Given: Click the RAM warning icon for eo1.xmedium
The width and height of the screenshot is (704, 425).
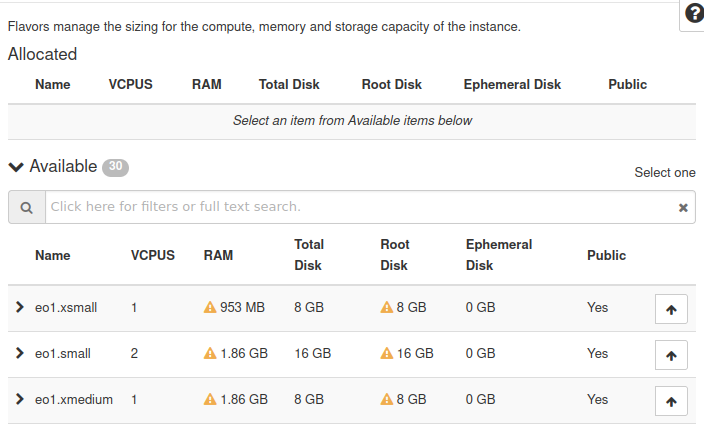Looking at the screenshot, I should (210, 400).
